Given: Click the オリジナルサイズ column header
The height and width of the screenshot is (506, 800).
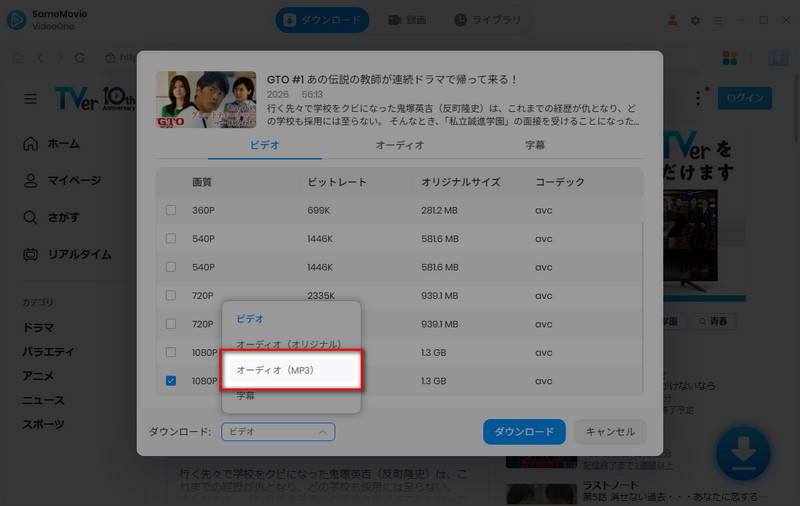Looking at the screenshot, I should [x=461, y=182].
